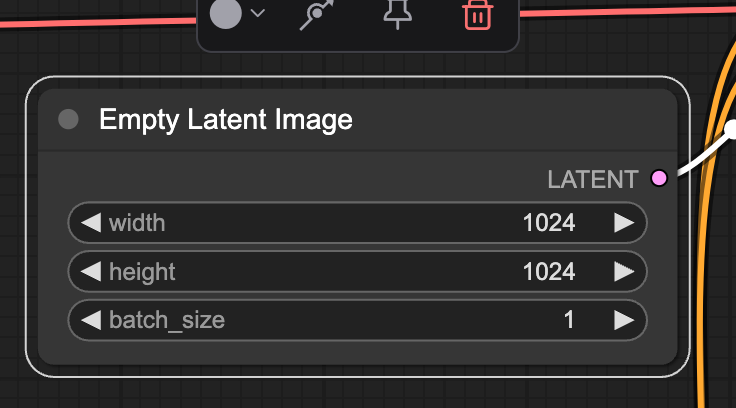Decrease batch_size with the left arrow
Image resolution: width=736 pixels, height=408 pixels.
(91, 320)
